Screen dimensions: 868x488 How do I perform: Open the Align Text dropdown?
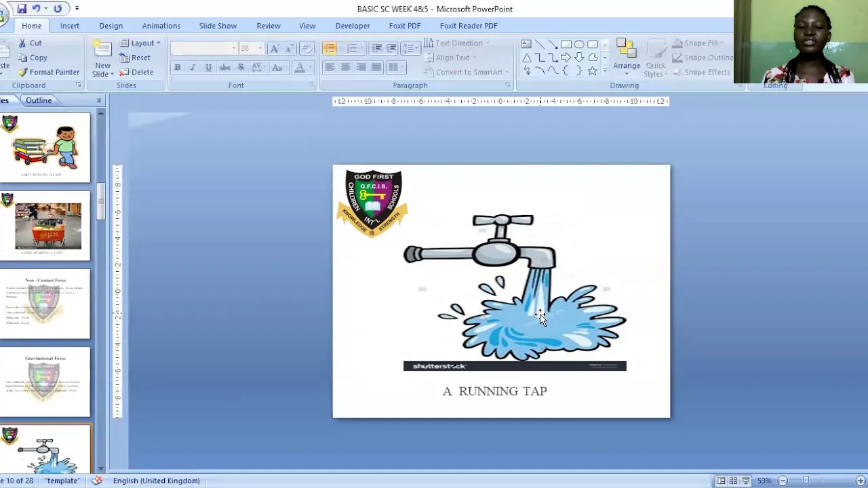450,58
